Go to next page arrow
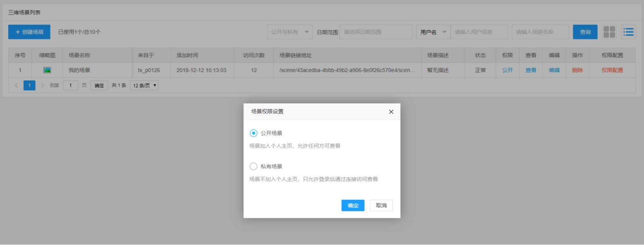 pos(42,86)
